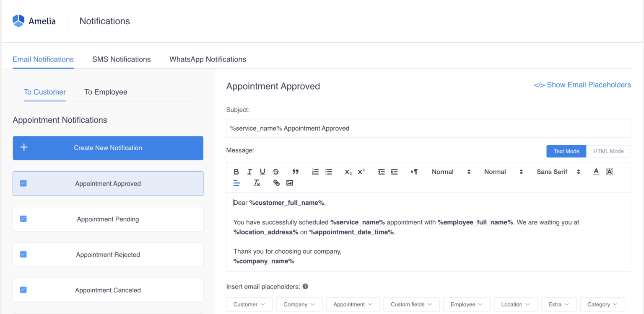The height and width of the screenshot is (314, 644).
Task: Open the To Employee tab
Action: coord(106,92)
